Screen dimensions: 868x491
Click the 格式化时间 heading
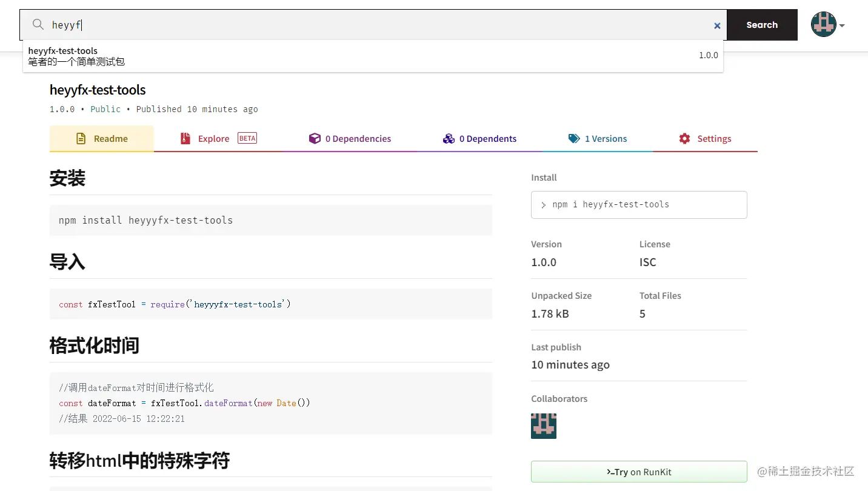pos(95,346)
